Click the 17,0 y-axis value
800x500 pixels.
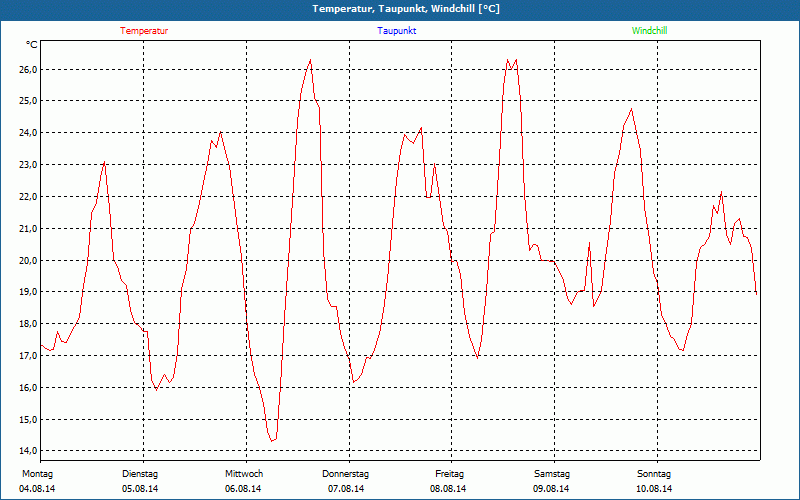coord(30,356)
